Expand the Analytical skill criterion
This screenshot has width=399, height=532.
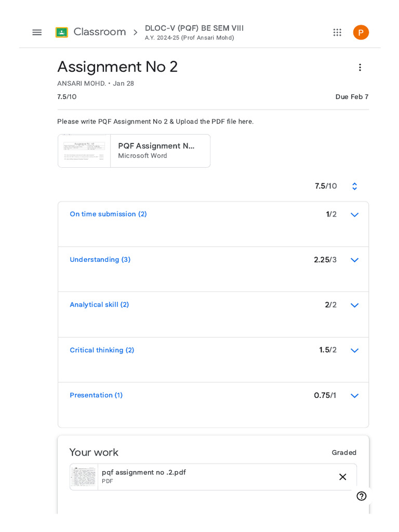click(x=355, y=305)
